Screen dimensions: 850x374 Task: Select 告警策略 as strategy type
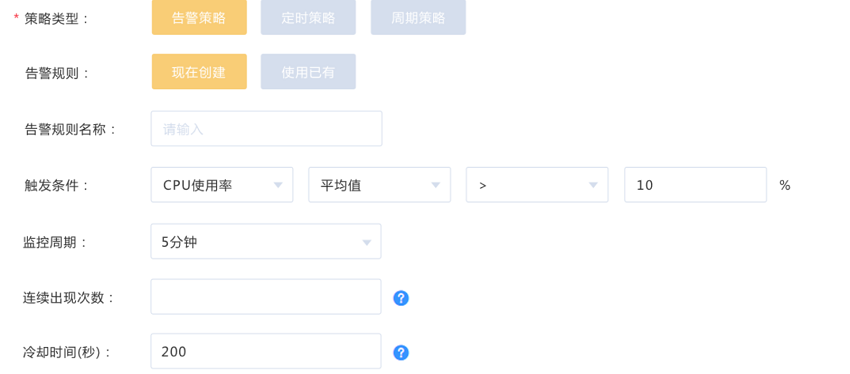[199, 17]
